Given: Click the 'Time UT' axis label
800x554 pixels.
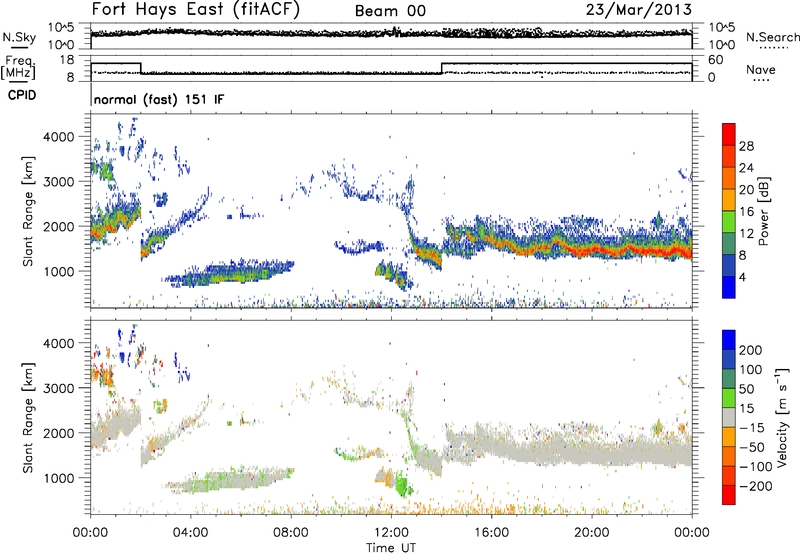Looking at the screenshot, I should pos(391,547).
